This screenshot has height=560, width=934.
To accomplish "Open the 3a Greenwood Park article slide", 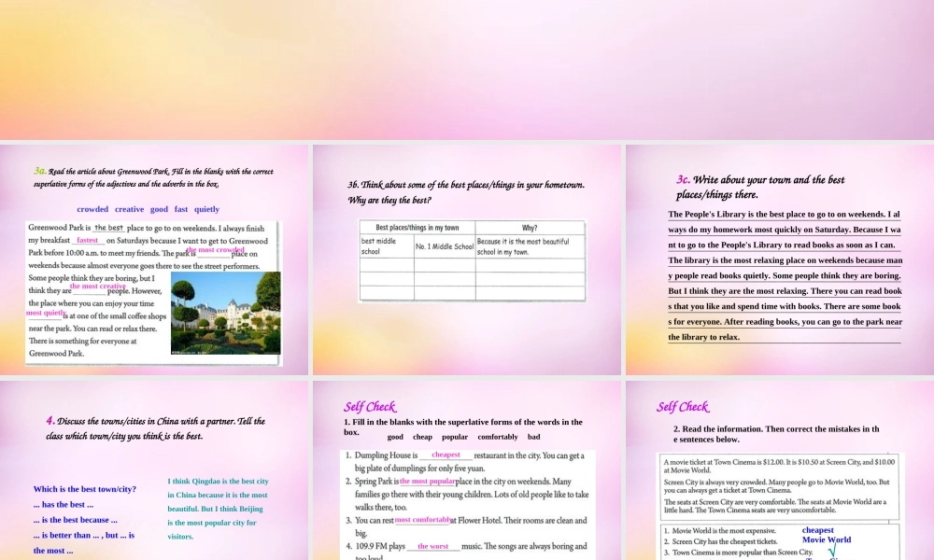I will click(154, 260).
